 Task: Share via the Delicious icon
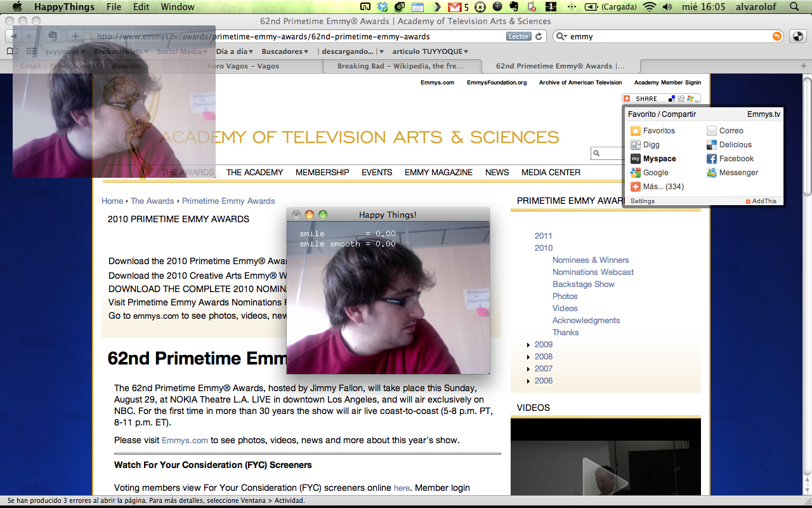712,145
